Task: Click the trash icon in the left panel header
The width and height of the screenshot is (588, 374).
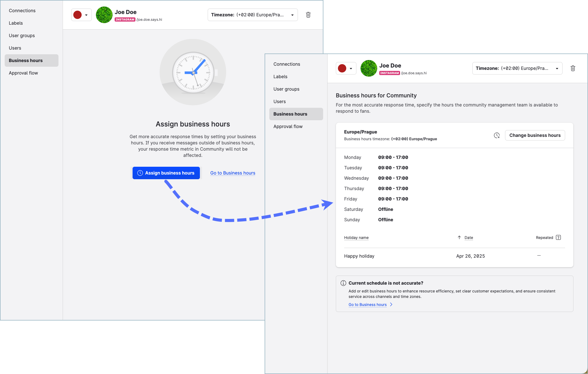Action: coord(308,15)
